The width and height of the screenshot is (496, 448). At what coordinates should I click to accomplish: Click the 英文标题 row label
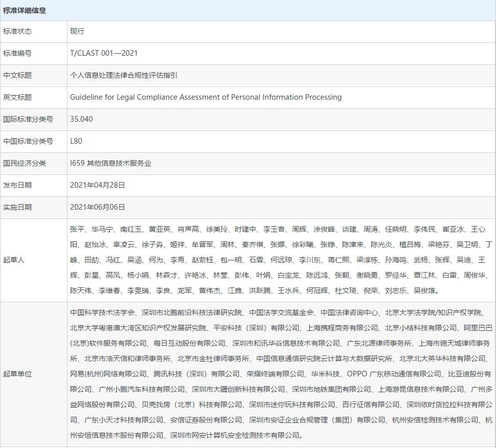[x=17, y=97]
